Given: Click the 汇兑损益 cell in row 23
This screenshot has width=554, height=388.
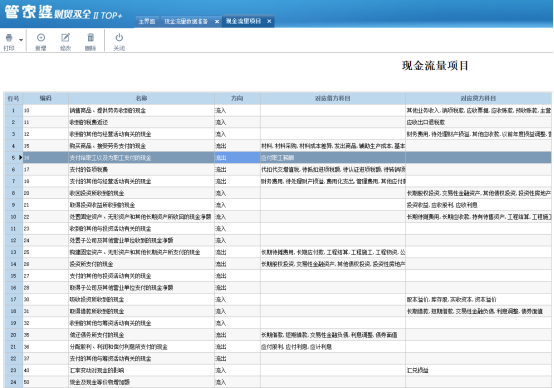Looking at the screenshot, I should click(418, 370).
